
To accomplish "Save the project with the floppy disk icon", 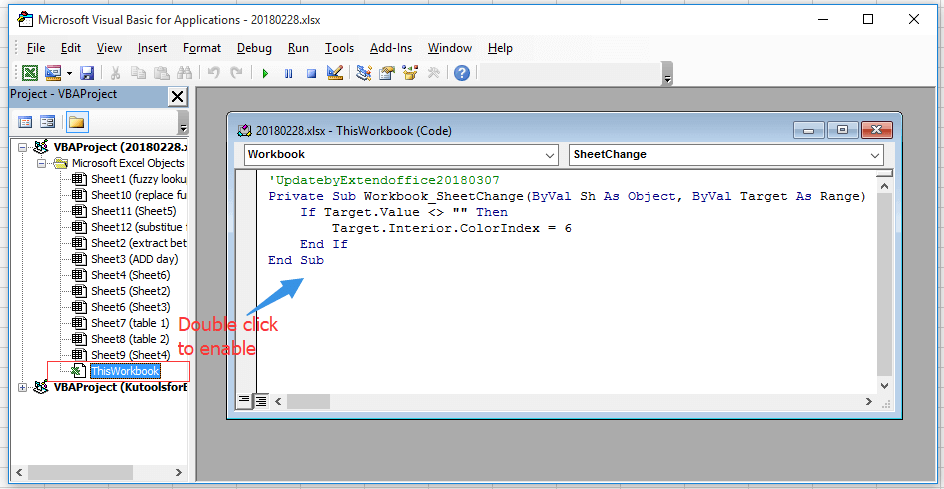I will click(87, 73).
